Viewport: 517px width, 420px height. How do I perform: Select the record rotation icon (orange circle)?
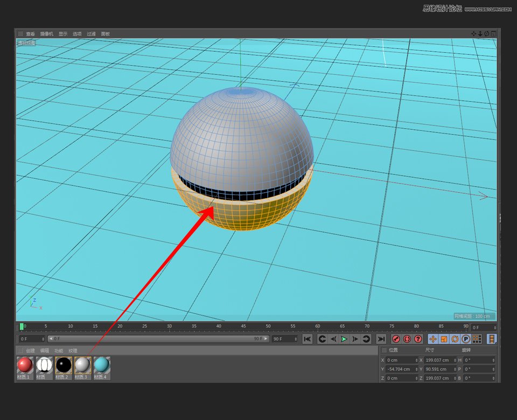[456, 339]
